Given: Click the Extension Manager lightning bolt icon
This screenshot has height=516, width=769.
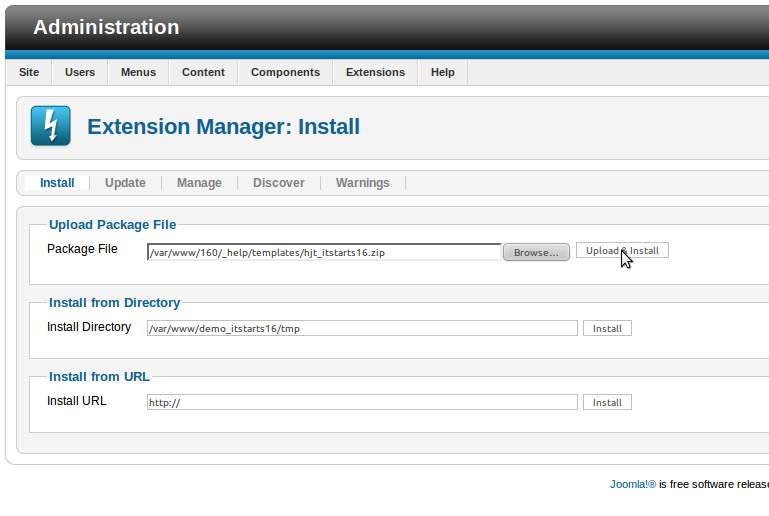Looking at the screenshot, I should (x=50, y=126).
